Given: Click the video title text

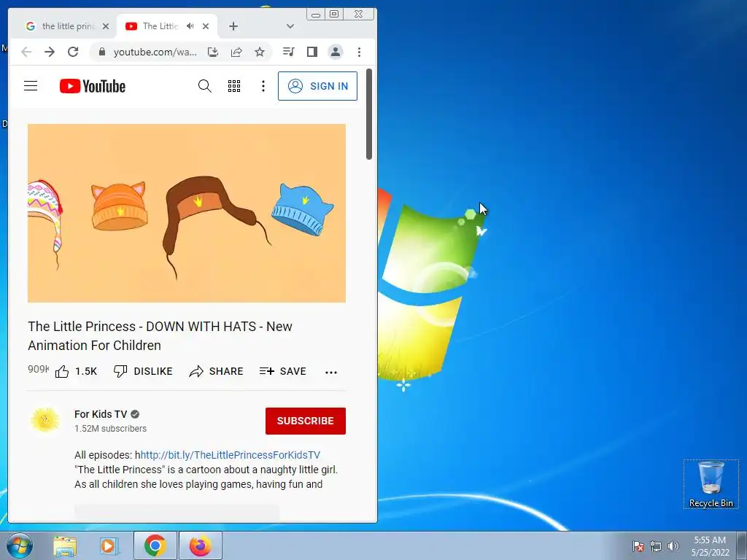Looking at the screenshot, I should click(160, 335).
